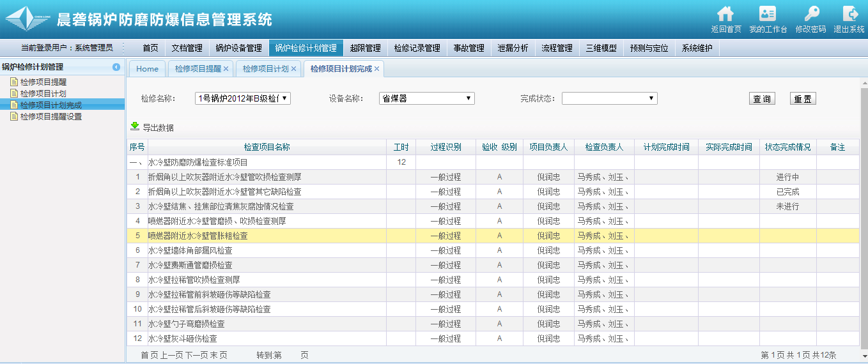The width and height of the screenshot is (868, 364).
Task: Open the 检修名称 dropdown
Action: pyautogui.click(x=243, y=98)
